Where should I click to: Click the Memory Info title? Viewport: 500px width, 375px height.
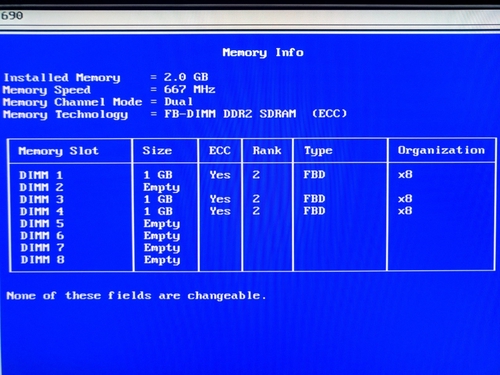pyautogui.click(x=263, y=52)
